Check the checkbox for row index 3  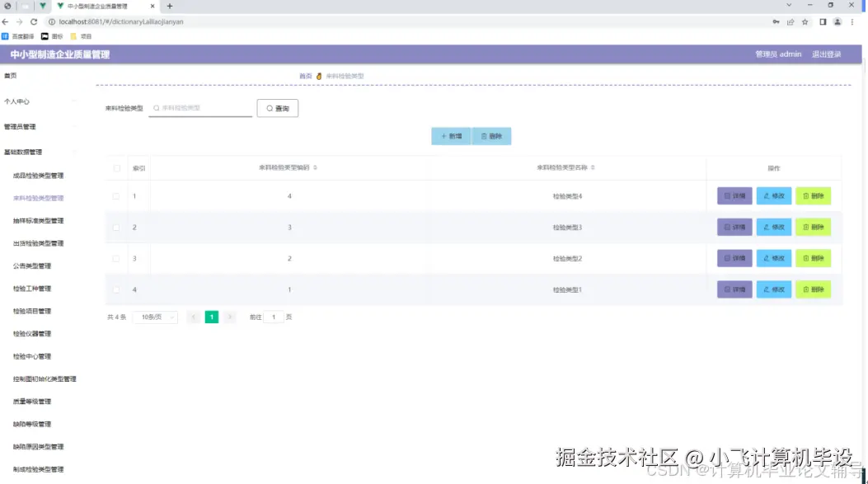pos(115,259)
